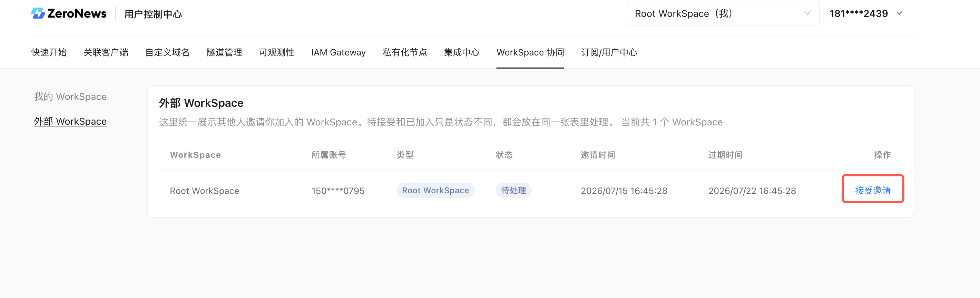The height and width of the screenshot is (298, 980).
Task: Click the 外部 WorkSpace panel heading
Action: (x=201, y=103)
